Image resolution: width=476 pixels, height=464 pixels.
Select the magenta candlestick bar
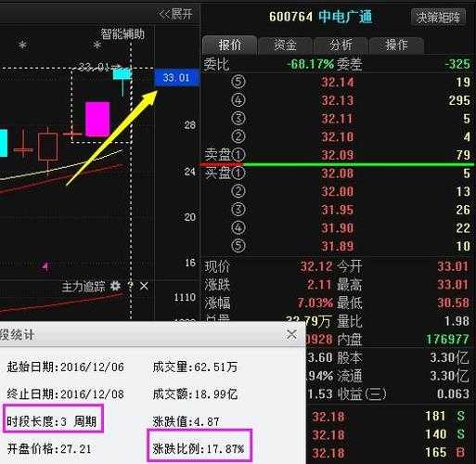(97, 119)
